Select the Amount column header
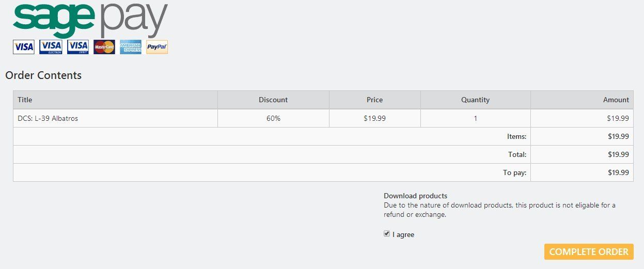Viewport: 644px width, 269px height. coord(616,100)
